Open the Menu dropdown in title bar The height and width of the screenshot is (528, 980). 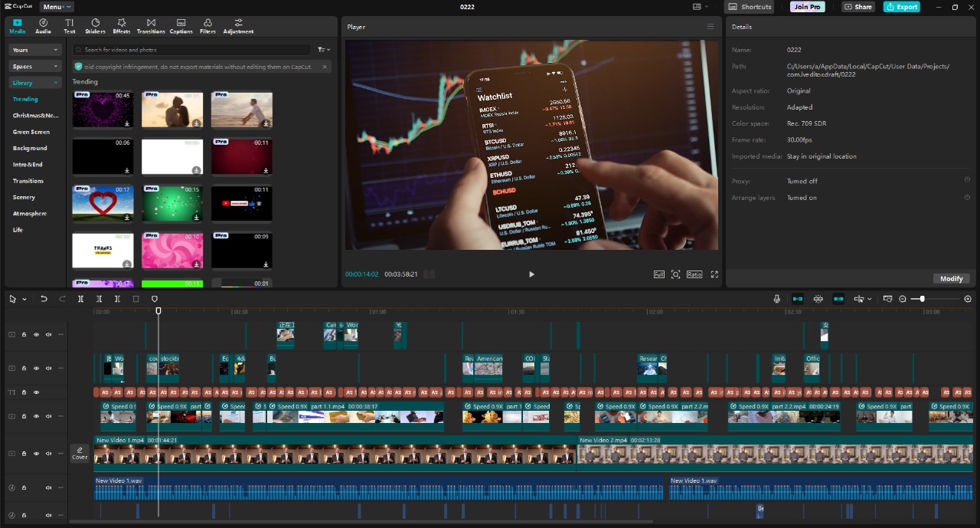[57, 7]
